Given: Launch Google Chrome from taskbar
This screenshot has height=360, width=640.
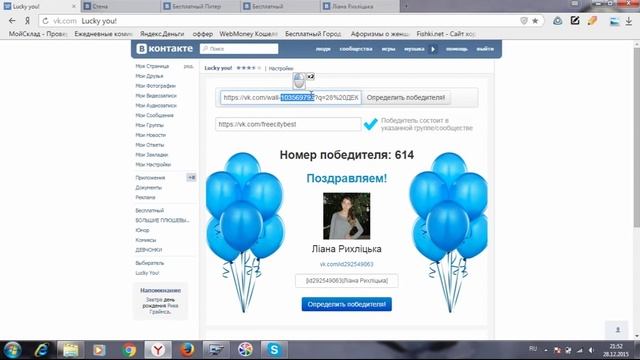Looking at the screenshot, I should coord(129,350).
